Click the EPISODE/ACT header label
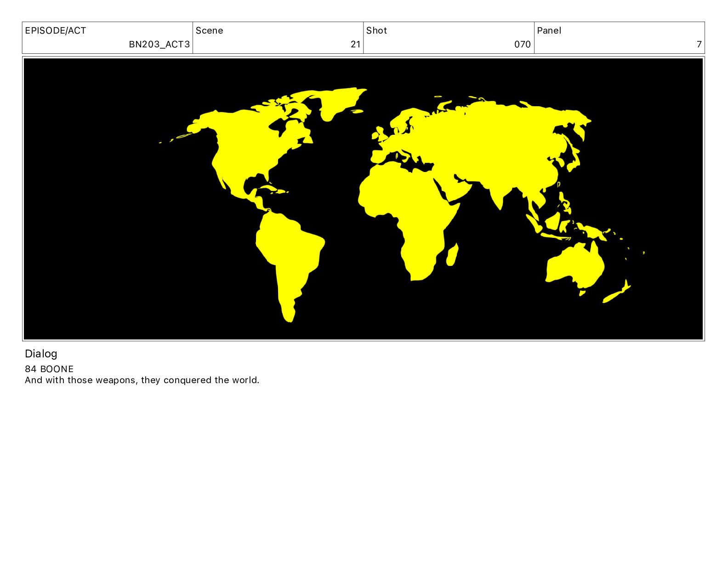728x563 pixels. (56, 31)
